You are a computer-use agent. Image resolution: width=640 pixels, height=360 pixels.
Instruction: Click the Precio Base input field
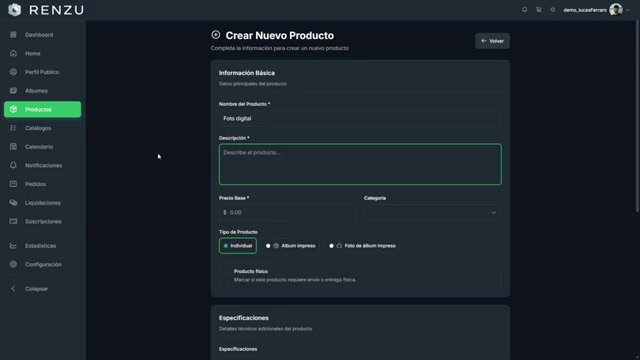(x=287, y=213)
